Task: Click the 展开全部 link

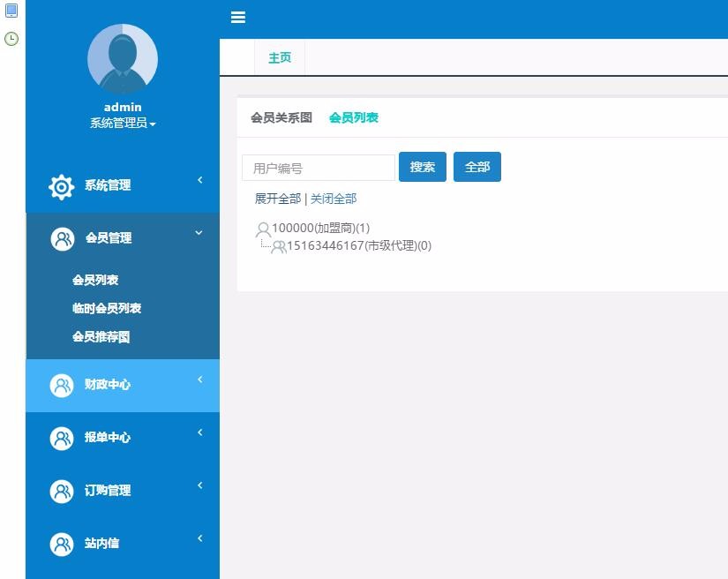Action: (x=278, y=199)
